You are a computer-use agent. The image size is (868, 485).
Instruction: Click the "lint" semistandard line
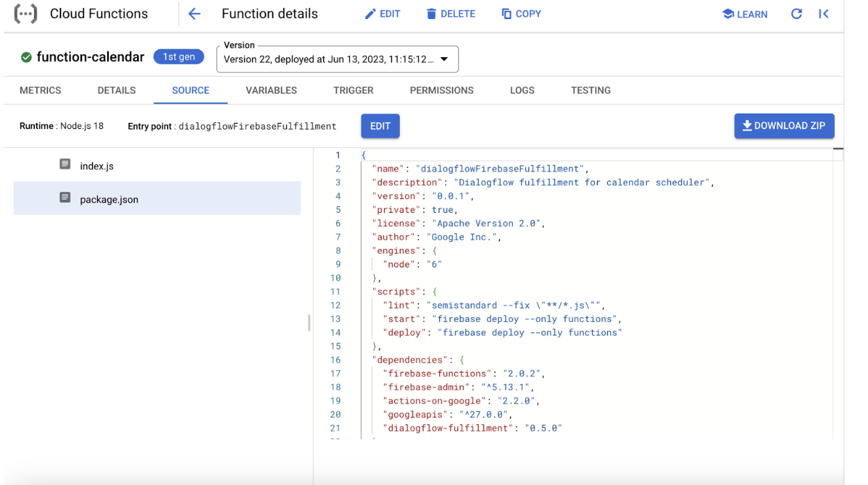point(494,305)
